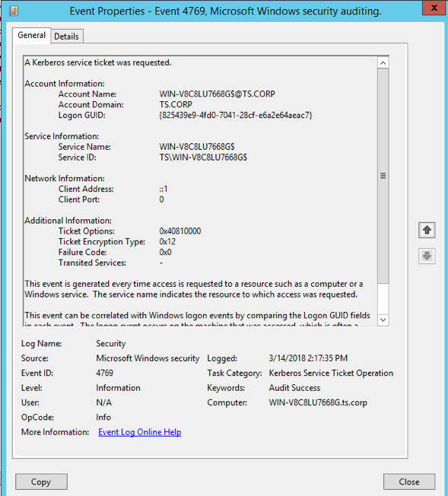Close the Event Properties window with X
Image resolution: width=448 pixels, height=496 pixels.
point(434,8)
